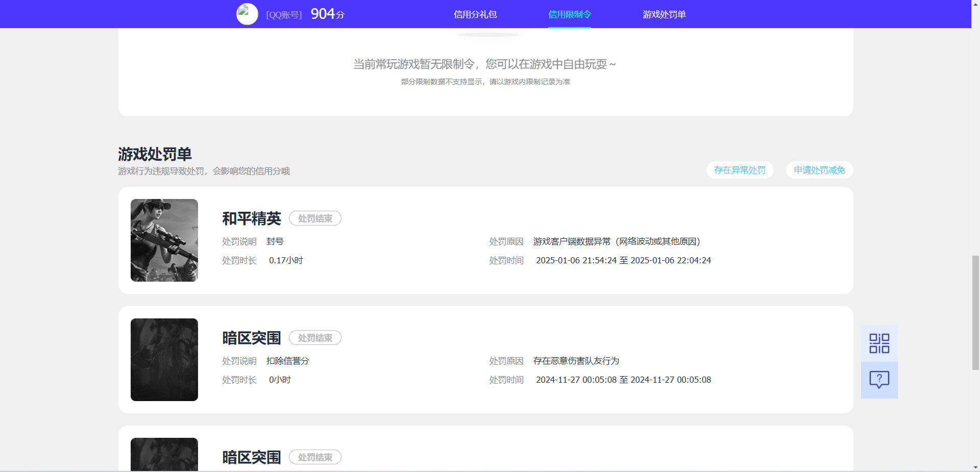980x472 pixels.
Task: Click the 0.17小时 penalty duration
Action: (286, 260)
